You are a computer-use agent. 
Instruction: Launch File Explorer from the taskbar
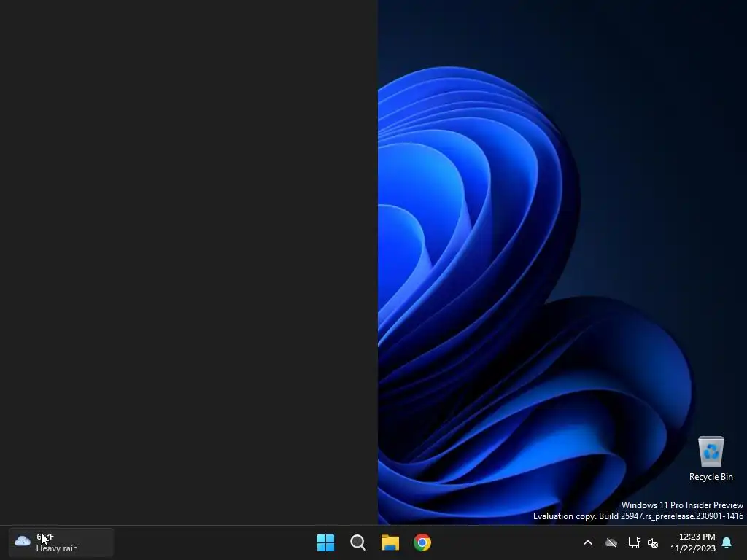[390, 542]
